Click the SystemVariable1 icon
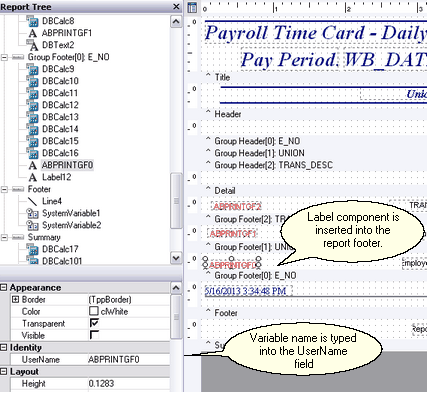430x395 pixels. 33,213
